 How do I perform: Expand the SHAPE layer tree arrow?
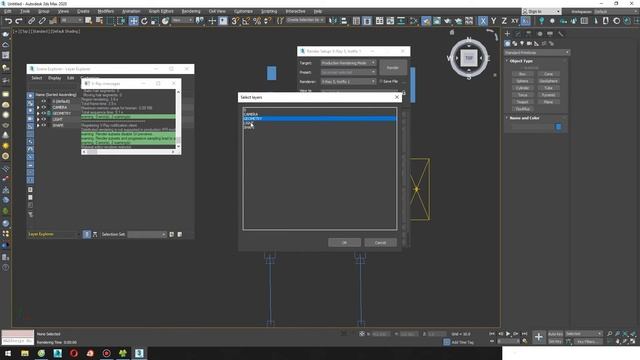(x=38, y=125)
